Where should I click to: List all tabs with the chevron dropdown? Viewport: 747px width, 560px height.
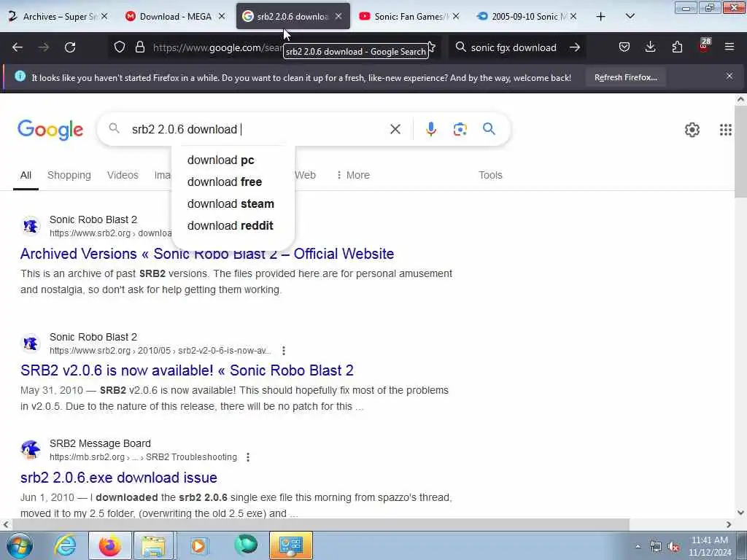630,16
